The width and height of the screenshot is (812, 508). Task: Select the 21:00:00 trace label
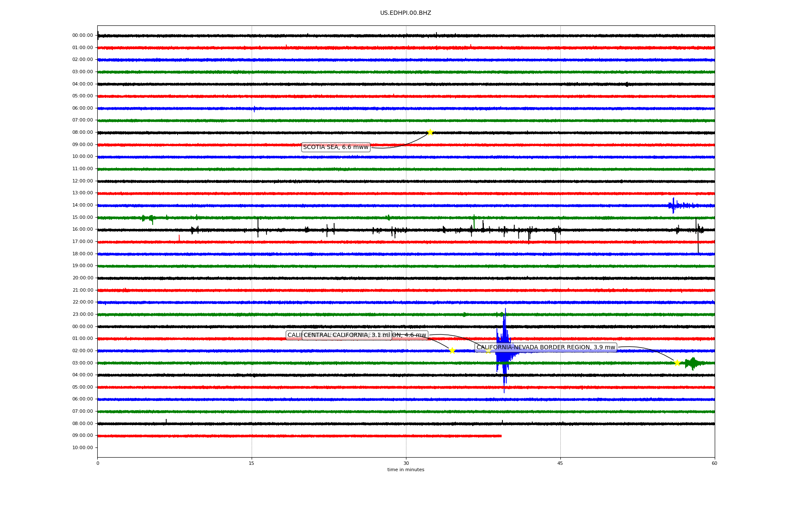(82, 290)
